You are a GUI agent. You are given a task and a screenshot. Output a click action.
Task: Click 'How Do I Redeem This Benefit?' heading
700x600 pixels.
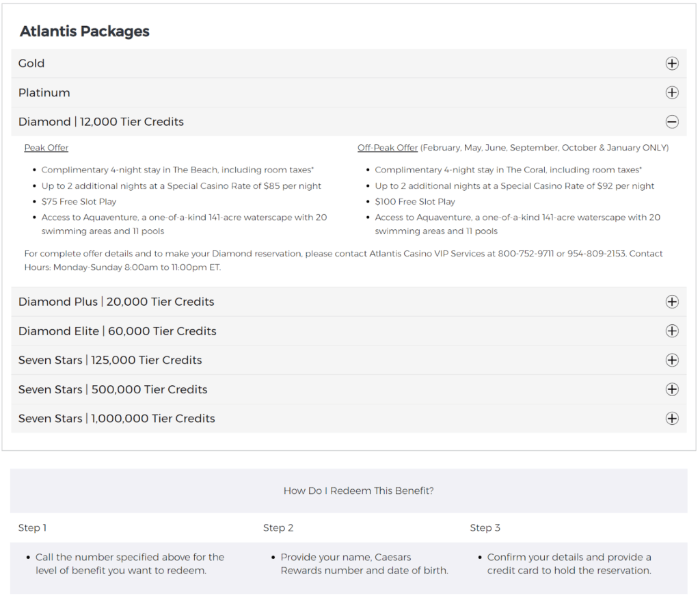coord(358,491)
